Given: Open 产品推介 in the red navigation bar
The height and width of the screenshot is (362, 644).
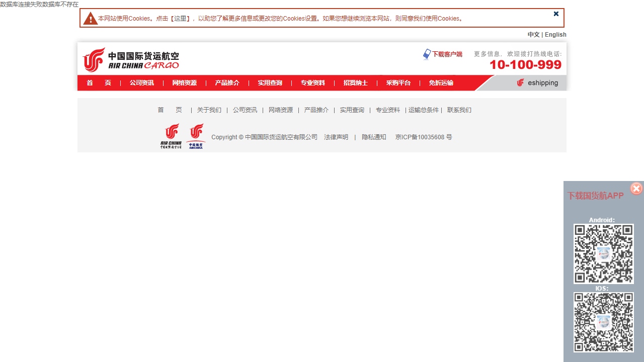Looking at the screenshot, I should pyautogui.click(x=227, y=83).
